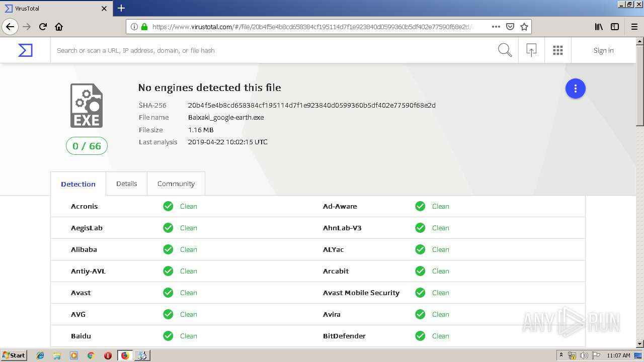Click the SHA-256 hash value
Viewport: 644px width, 362px height.
coord(311,105)
